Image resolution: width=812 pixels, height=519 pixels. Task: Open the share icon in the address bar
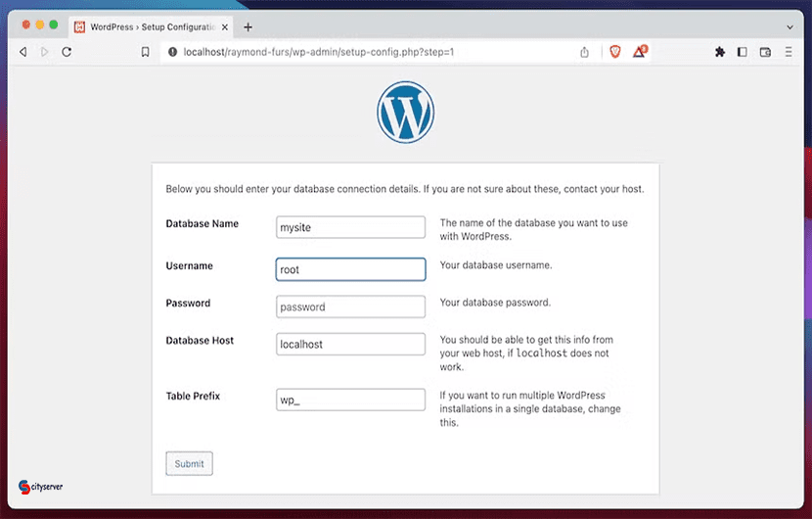pyautogui.click(x=584, y=52)
